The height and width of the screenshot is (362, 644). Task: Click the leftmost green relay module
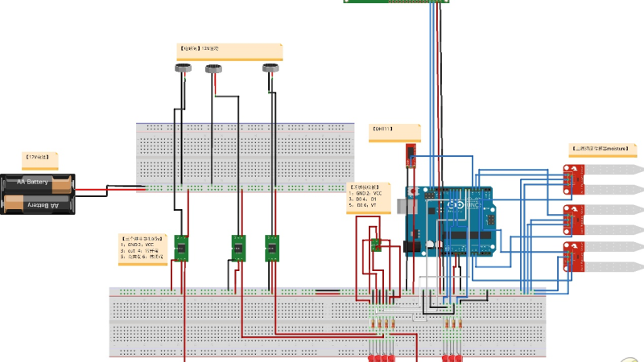(183, 248)
